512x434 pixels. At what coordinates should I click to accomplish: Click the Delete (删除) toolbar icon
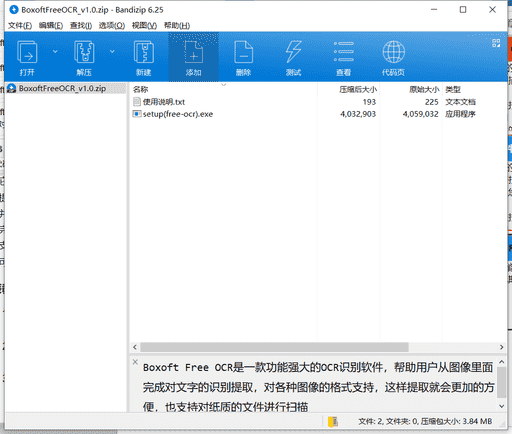pos(243,52)
